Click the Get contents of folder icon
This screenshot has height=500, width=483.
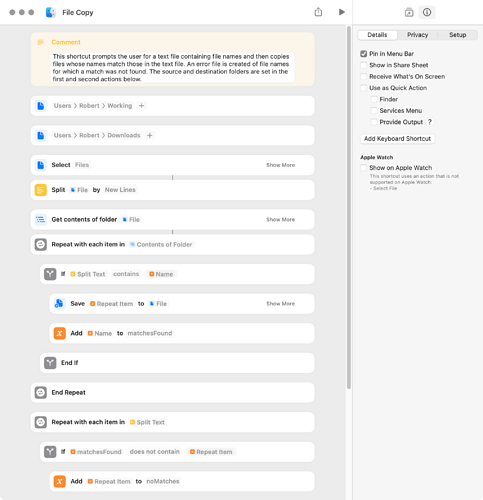click(x=41, y=219)
